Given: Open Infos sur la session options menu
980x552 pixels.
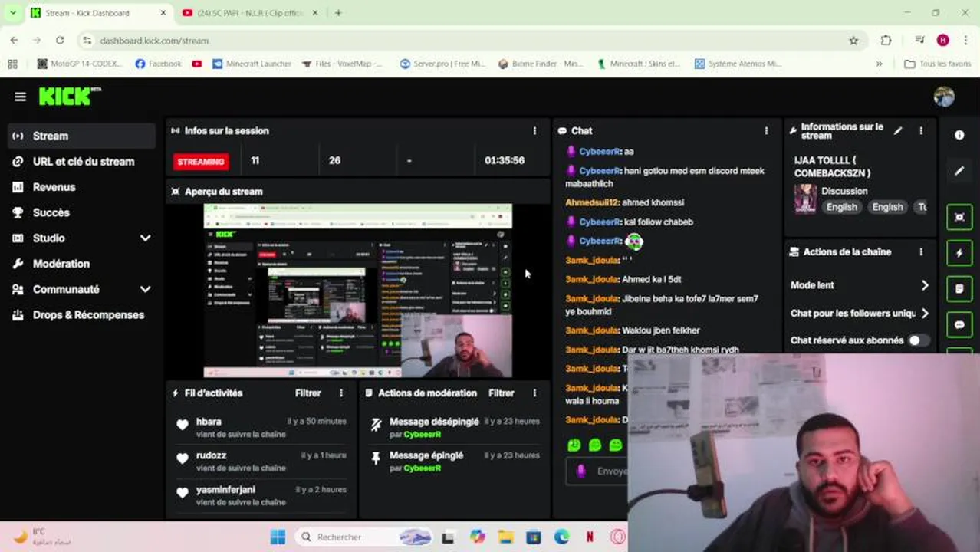Looking at the screenshot, I should [534, 131].
